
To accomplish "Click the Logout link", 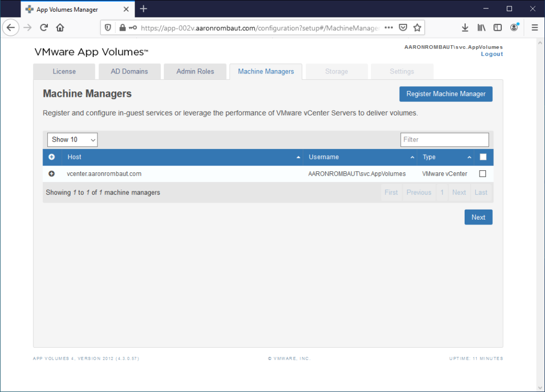I will tap(492, 54).
